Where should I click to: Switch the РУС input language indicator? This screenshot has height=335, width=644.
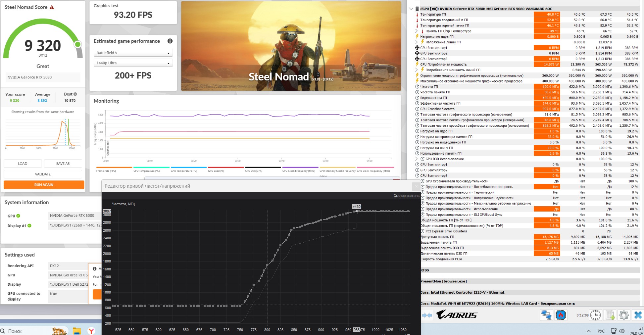(601, 331)
